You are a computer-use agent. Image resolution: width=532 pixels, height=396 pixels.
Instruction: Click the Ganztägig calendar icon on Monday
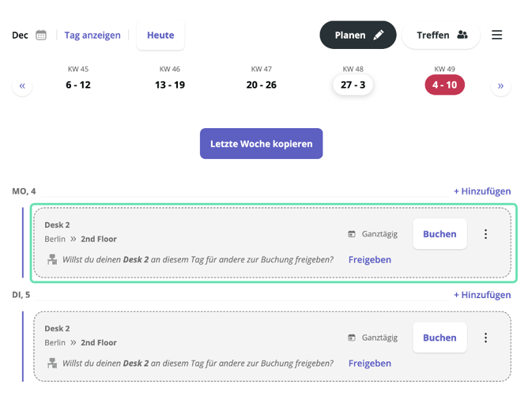tap(352, 234)
